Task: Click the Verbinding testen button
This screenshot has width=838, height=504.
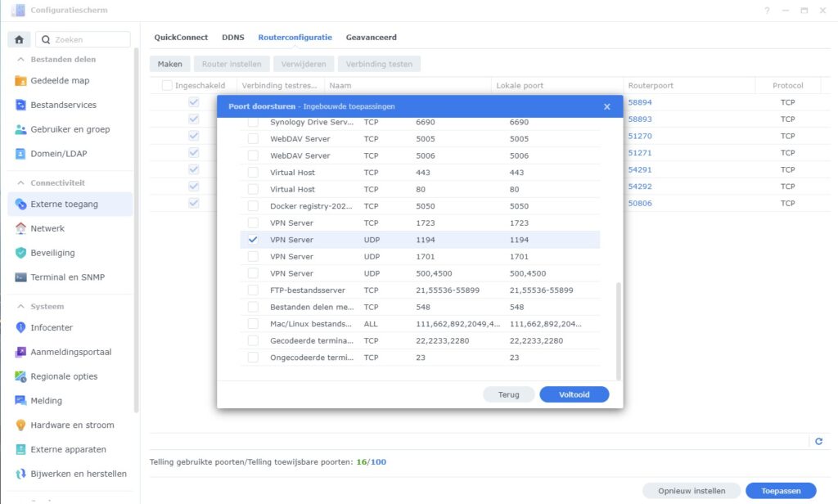Action: tap(379, 64)
